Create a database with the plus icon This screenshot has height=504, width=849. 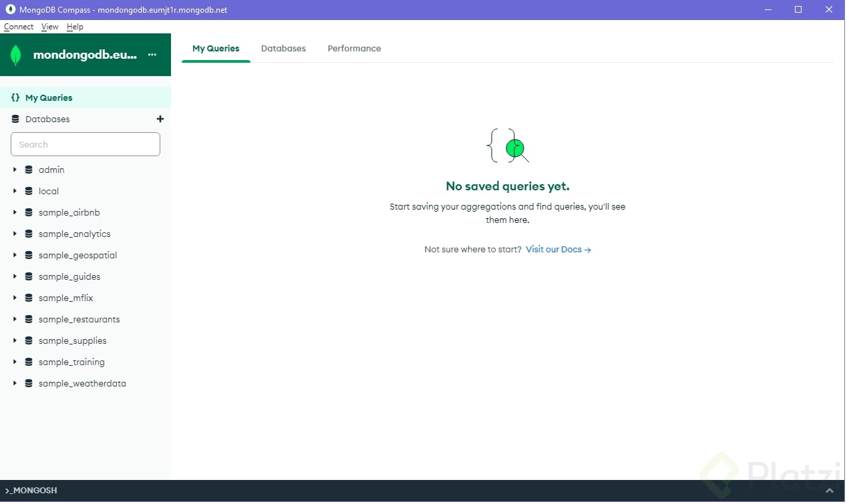[x=160, y=119]
